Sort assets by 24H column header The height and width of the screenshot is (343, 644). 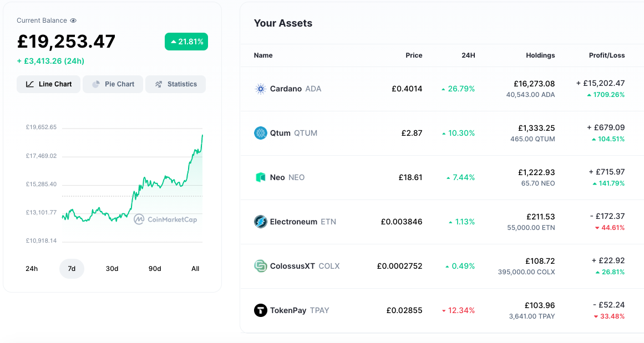click(x=468, y=55)
